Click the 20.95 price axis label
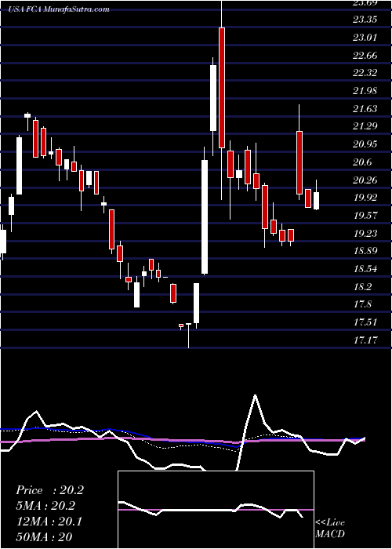Image resolution: width=392 pixels, height=549 pixels. coord(365,144)
